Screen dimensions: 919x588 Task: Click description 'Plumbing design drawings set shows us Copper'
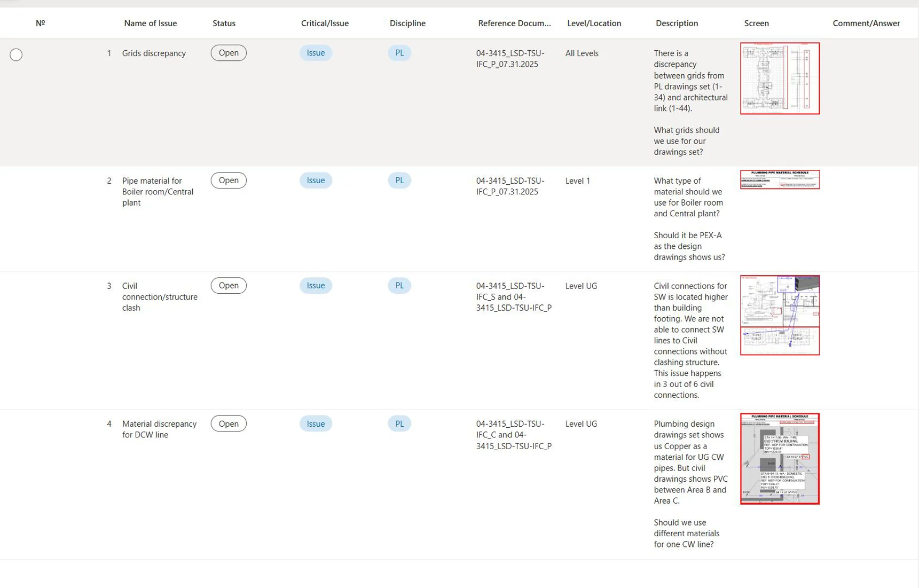coord(690,484)
